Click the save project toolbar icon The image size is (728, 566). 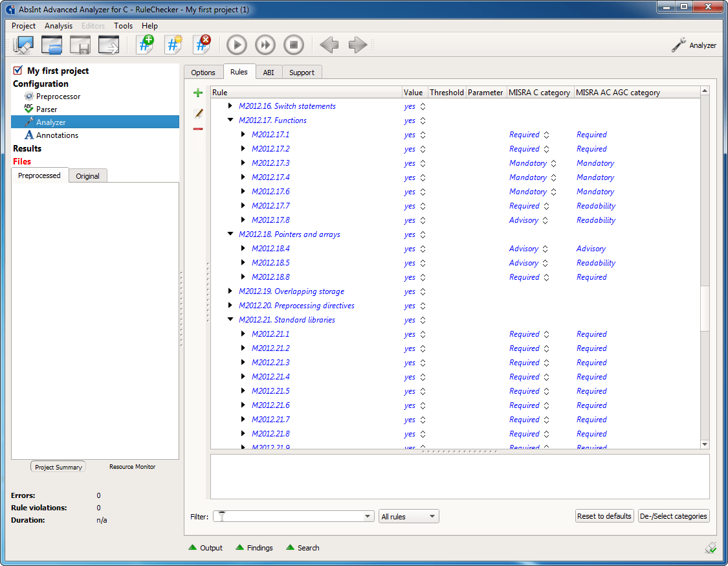point(80,45)
